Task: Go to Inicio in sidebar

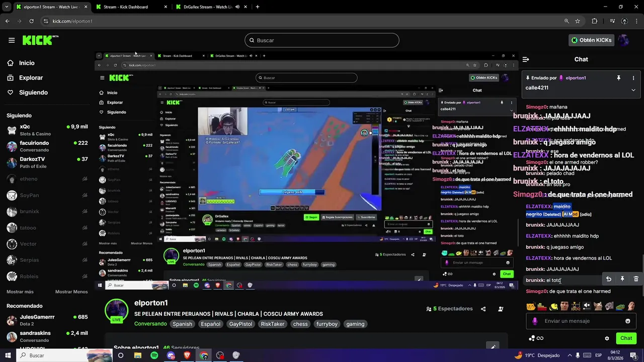Action: click(x=21, y=63)
